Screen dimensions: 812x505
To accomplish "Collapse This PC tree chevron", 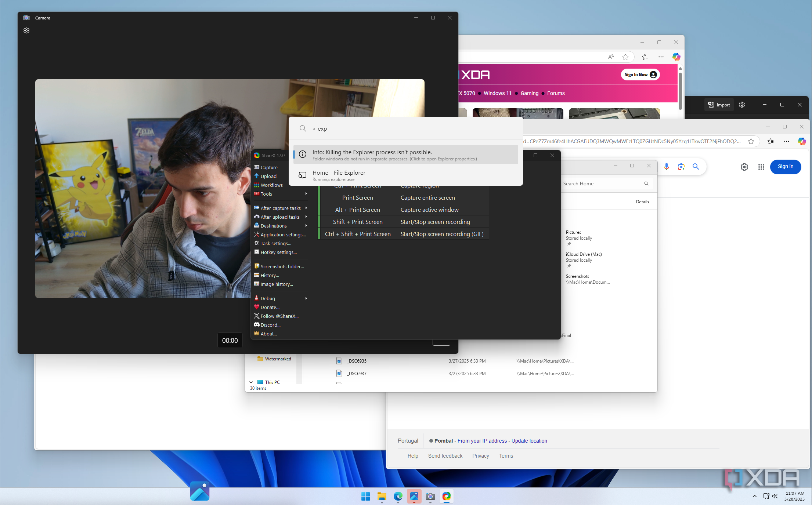I will 251,382.
